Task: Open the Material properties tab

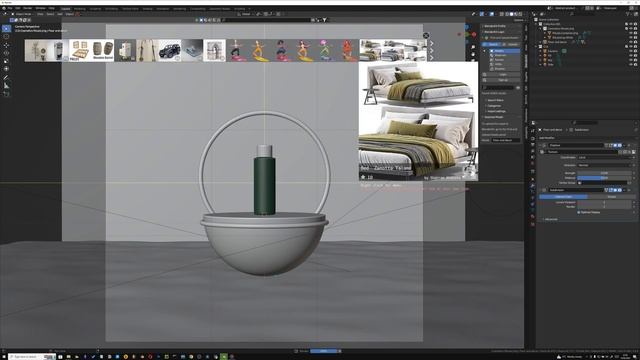Action: (533, 216)
